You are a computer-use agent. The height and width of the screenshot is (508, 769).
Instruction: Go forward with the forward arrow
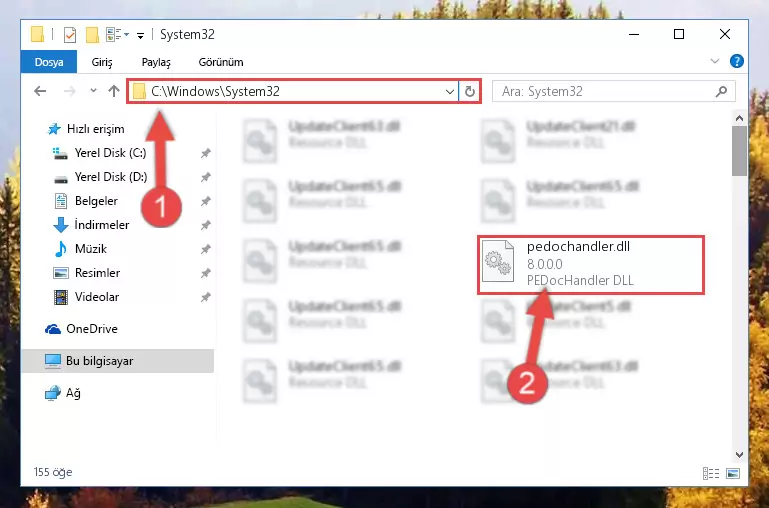click(70, 91)
